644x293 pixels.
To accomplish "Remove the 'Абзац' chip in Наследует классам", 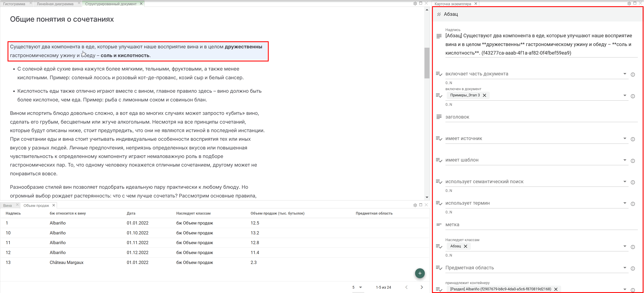I will [466, 246].
